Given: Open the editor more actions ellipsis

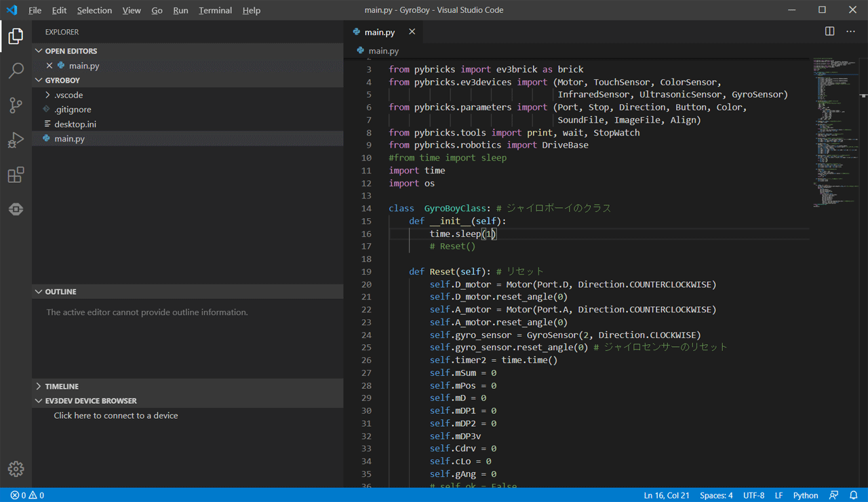Looking at the screenshot, I should [x=850, y=31].
